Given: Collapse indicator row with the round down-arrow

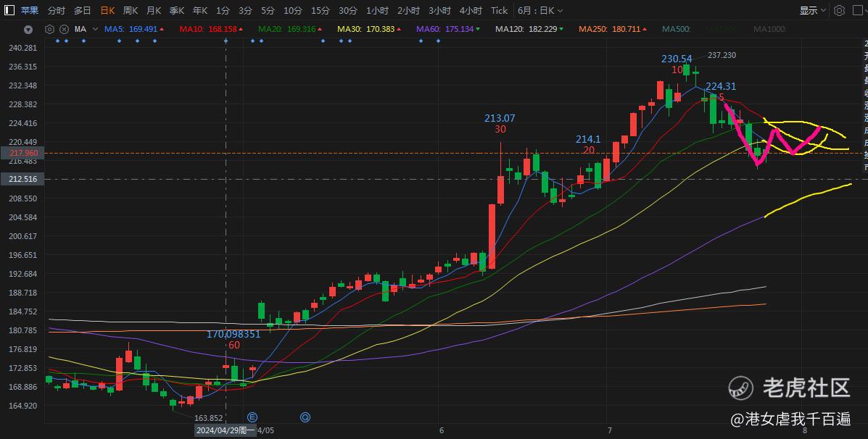Looking at the screenshot, I should click(28, 29).
